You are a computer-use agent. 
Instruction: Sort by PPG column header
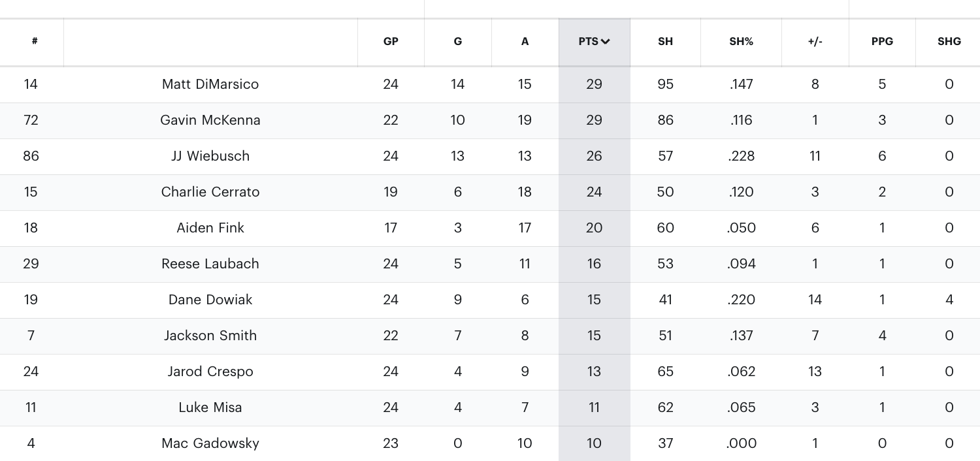[882, 42]
